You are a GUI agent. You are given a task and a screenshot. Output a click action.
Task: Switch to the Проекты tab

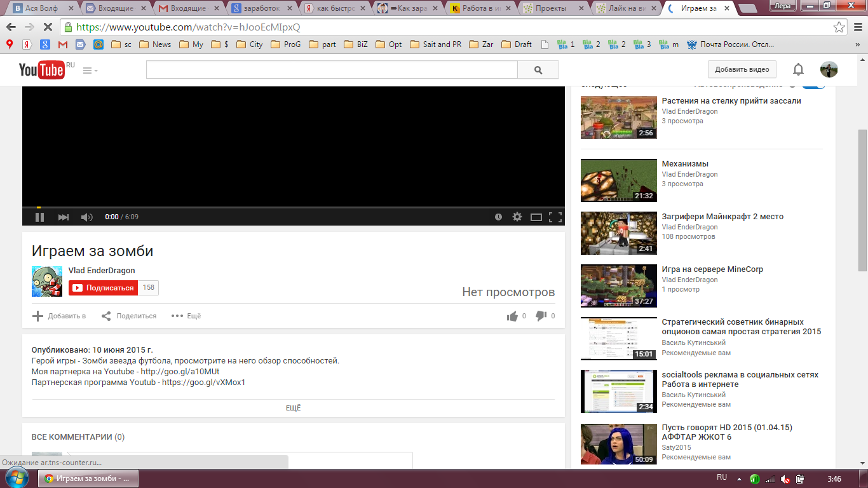coord(553,9)
